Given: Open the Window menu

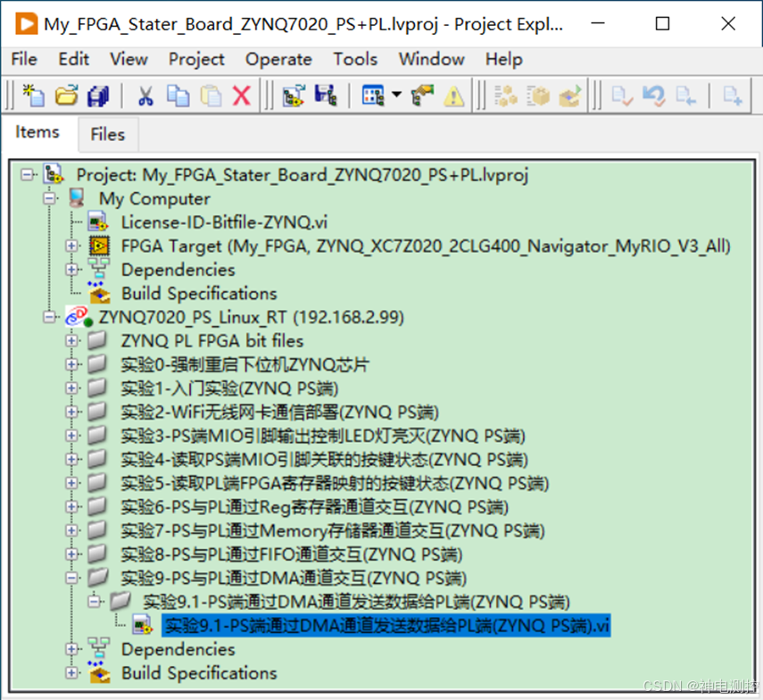Looking at the screenshot, I should [x=432, y=59].
